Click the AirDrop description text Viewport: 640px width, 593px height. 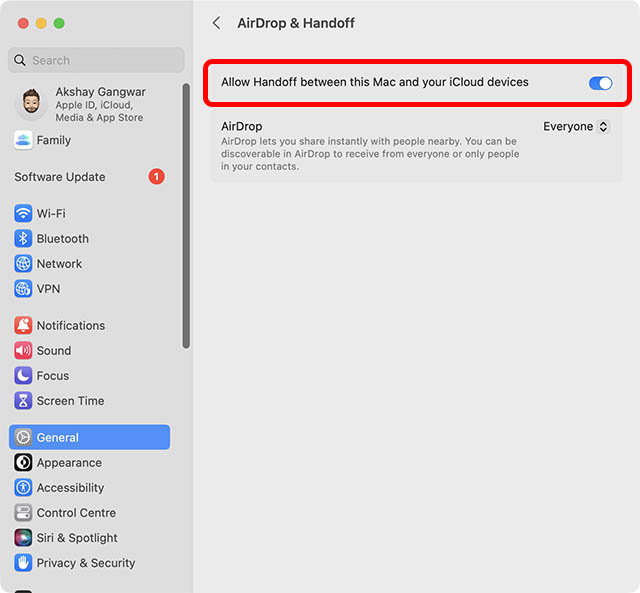[370, 154]
